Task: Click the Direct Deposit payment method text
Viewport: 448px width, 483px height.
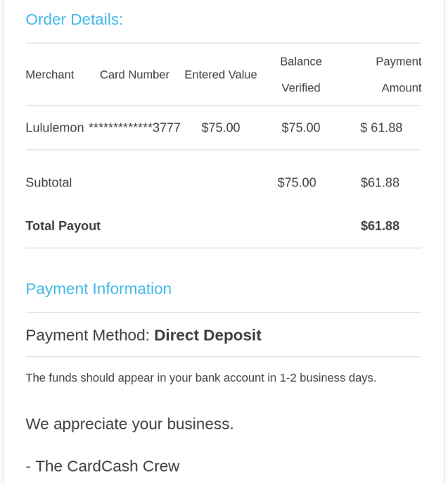Action: [x=207, y=335]
